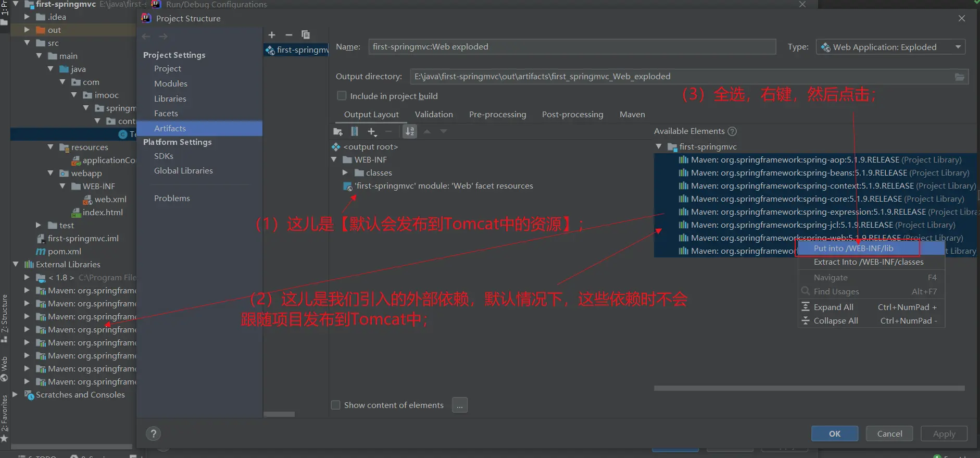This screenshot has height=458, width=980.
Task: Open Available Elements help tooltip
Action: (x=732, y=131)
